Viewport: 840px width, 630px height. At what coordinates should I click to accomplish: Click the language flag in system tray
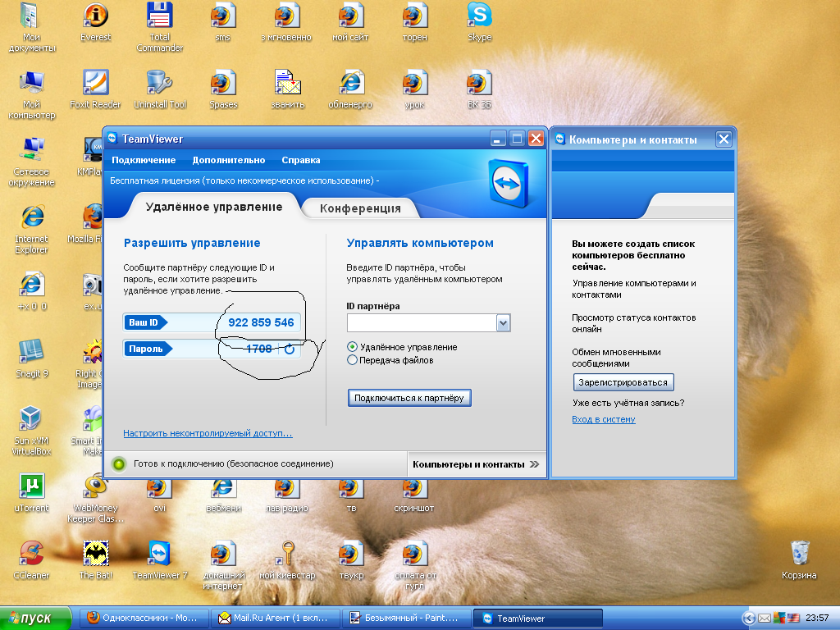[x=793, y=619]
